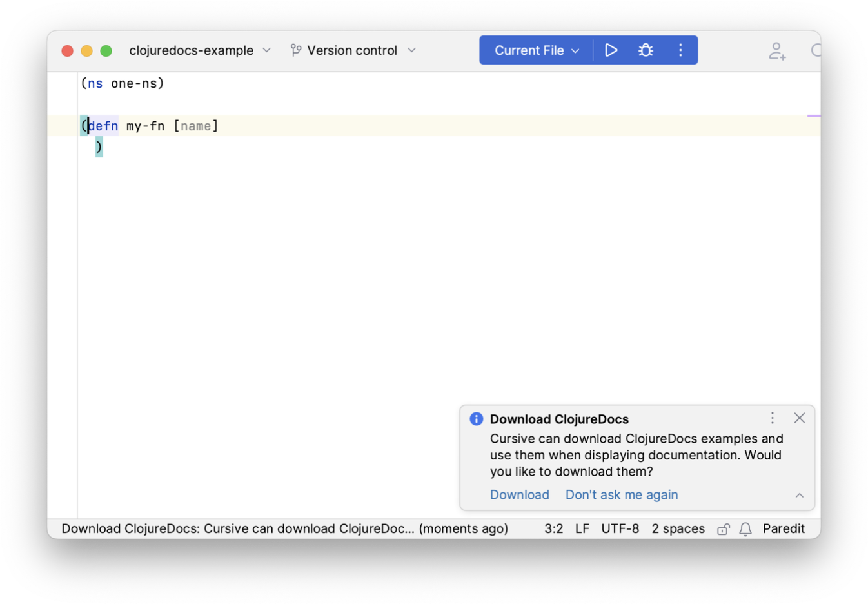Click the name parameter in brackets
This screenshot has height=604, width=868.
(196, 126)
